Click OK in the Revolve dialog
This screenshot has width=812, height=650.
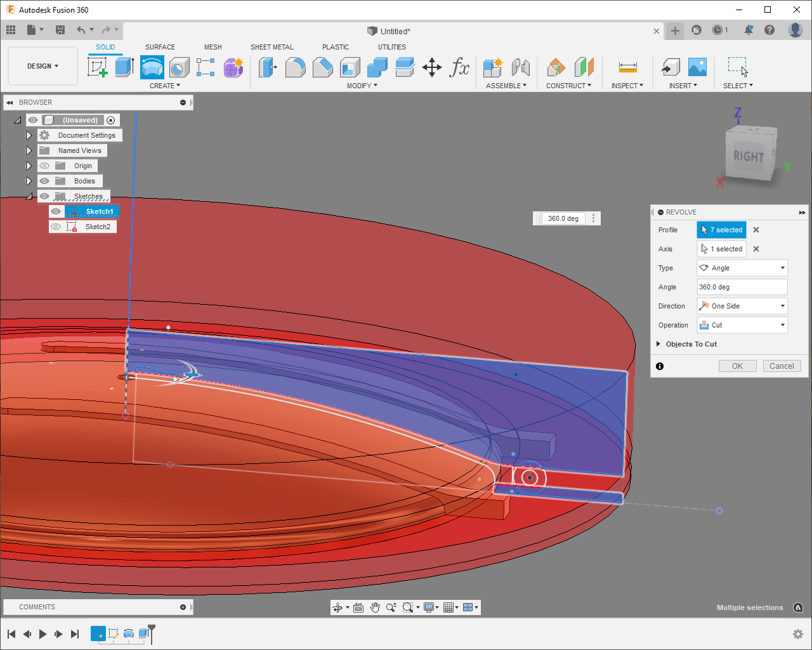click(x=737, y=366)
